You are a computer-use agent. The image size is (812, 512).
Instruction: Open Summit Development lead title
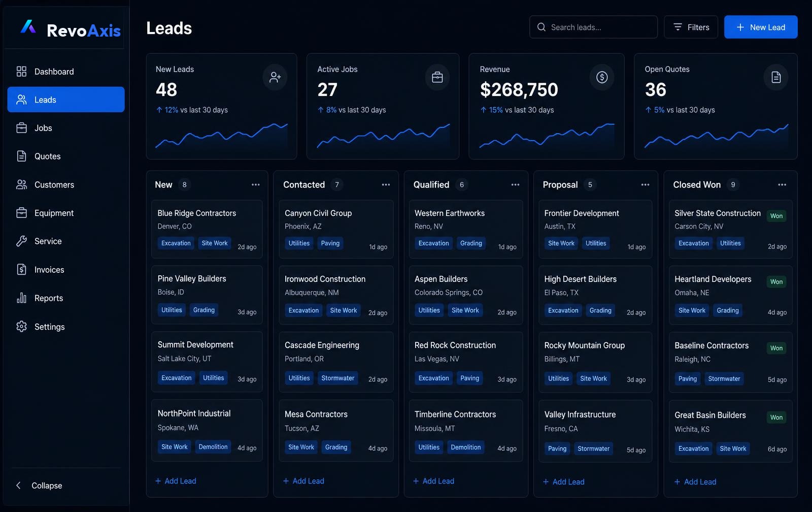tap(195, 345)
